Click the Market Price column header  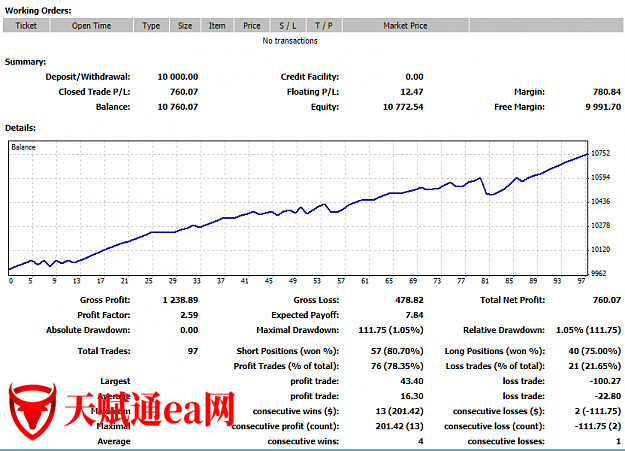pos(405,26)
